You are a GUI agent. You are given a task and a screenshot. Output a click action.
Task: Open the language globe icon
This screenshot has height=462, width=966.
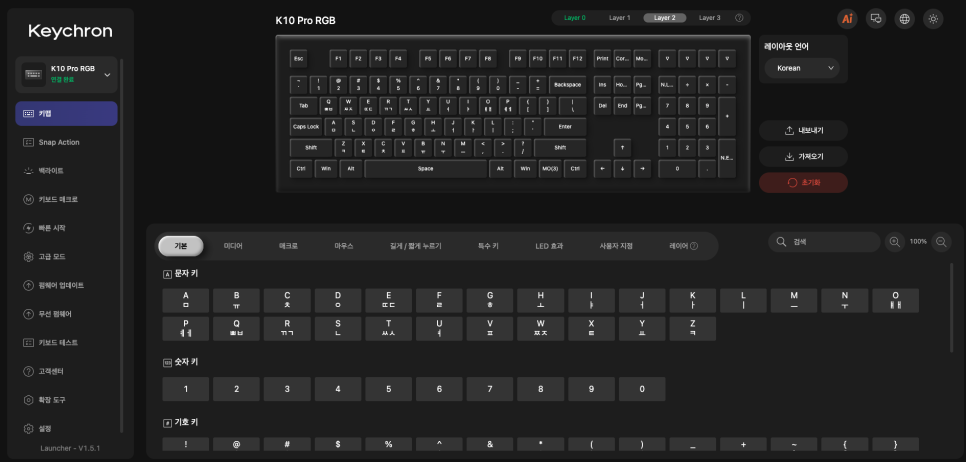pyautogui.click(x=904, y=18)
